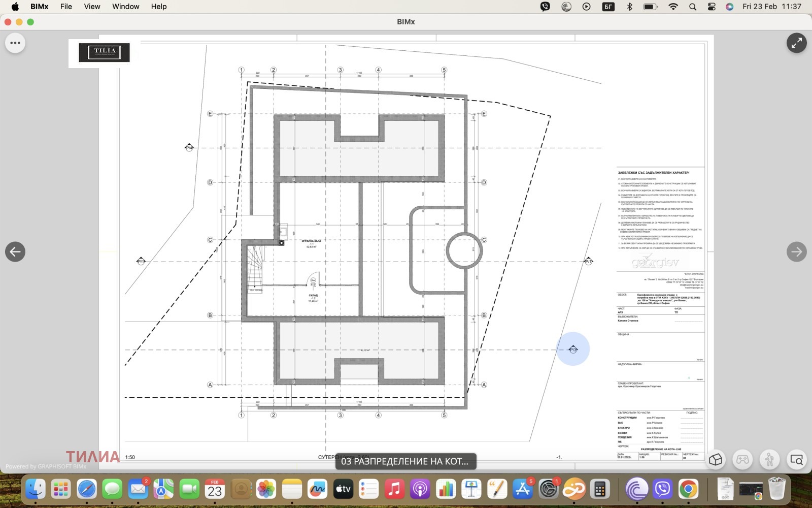
Task: Select the walk mode person icon
Action: (769, 460)
